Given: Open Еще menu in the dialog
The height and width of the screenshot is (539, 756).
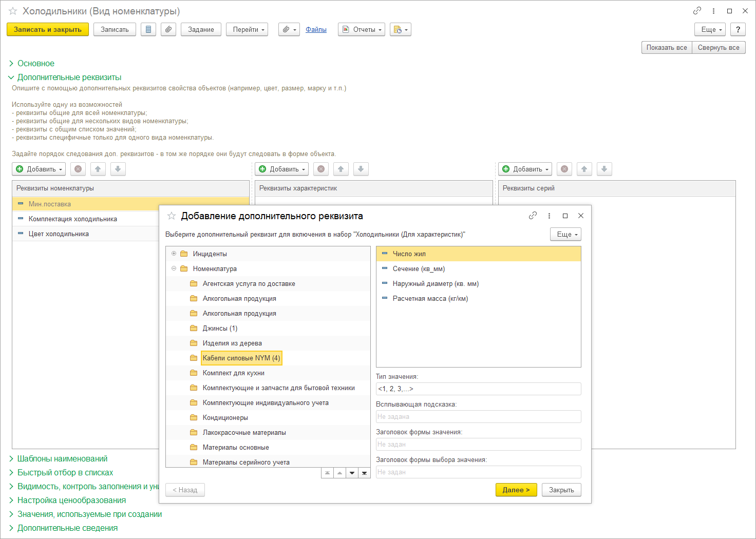Looking at the screenshot, I should 565,234.
